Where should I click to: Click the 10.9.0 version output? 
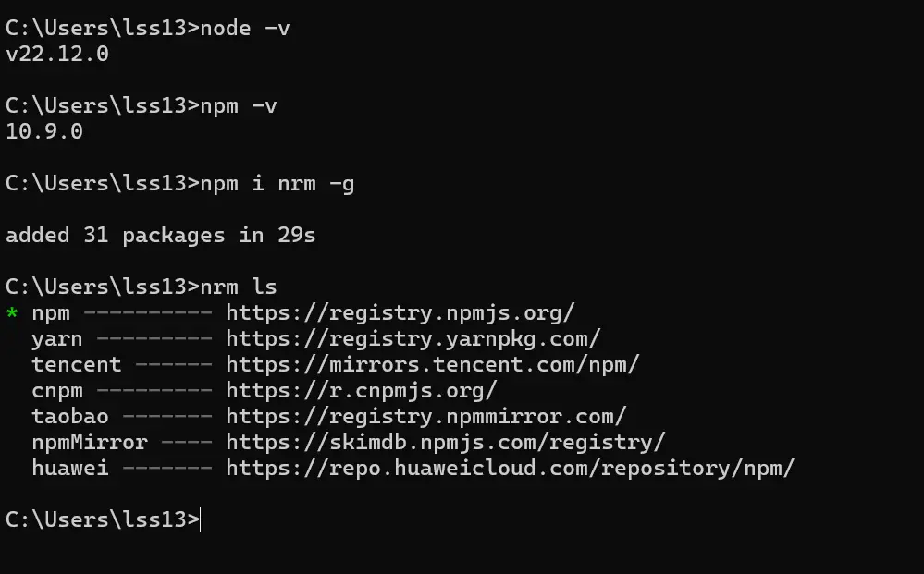pyautogui.click(x=44, y=132)
